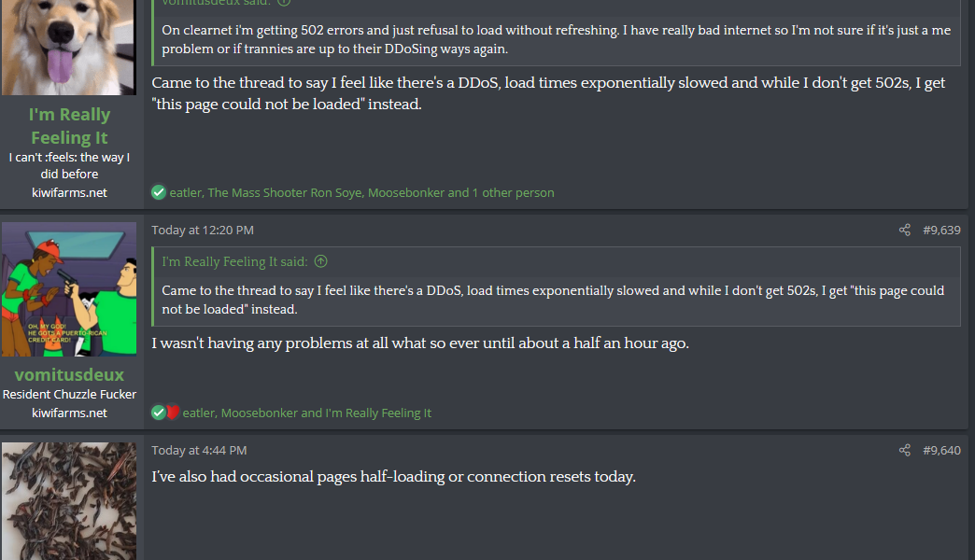Click vomitusdeux cartoon avatar

tap(69, 289)
